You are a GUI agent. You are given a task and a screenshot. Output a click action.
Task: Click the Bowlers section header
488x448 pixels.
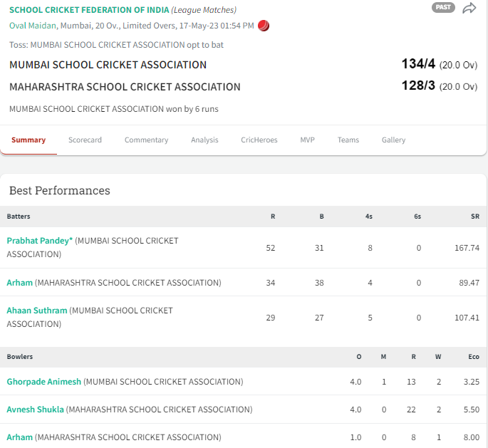pyautogui.click(x=20, y=357)
